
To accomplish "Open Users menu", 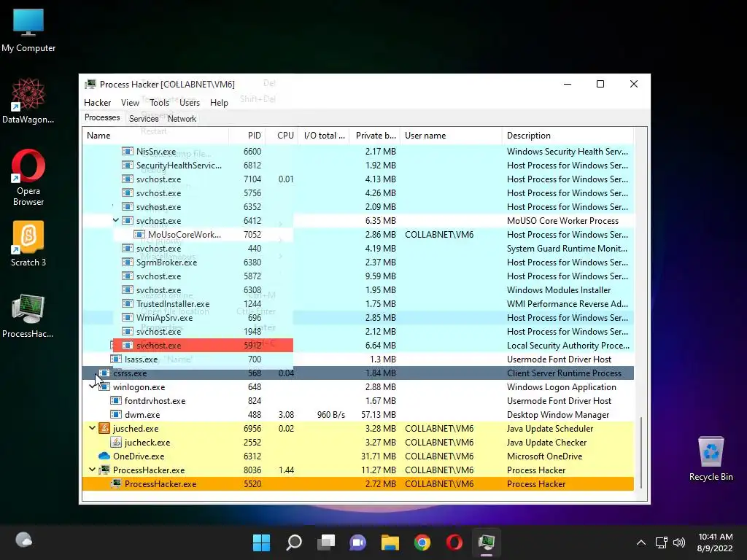I will (189, 102).
